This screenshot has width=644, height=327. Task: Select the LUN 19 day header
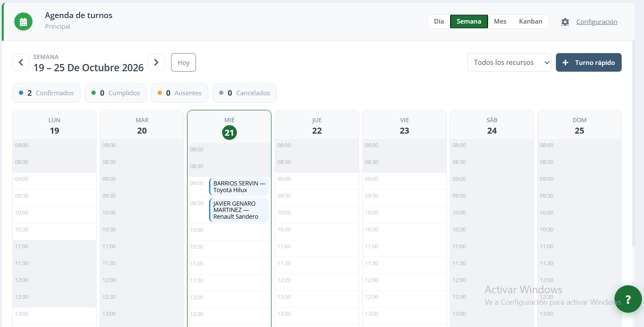coord(54,125)
